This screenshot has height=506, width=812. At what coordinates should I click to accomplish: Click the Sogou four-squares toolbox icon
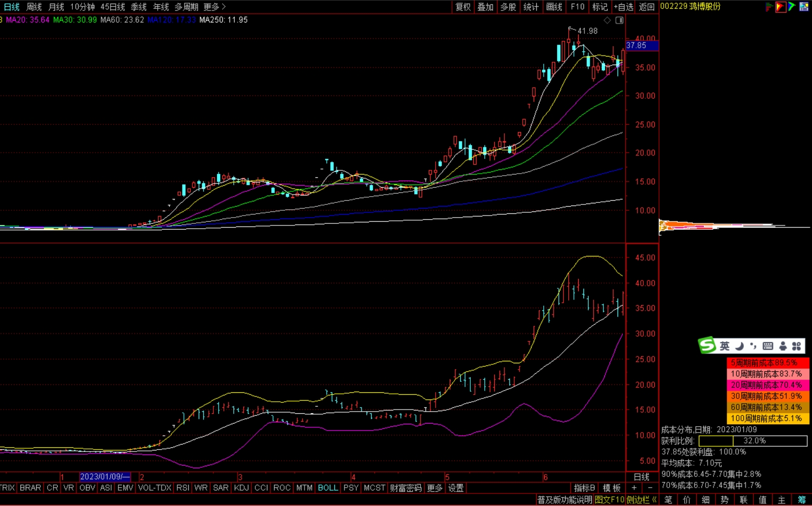click(797, 346)
